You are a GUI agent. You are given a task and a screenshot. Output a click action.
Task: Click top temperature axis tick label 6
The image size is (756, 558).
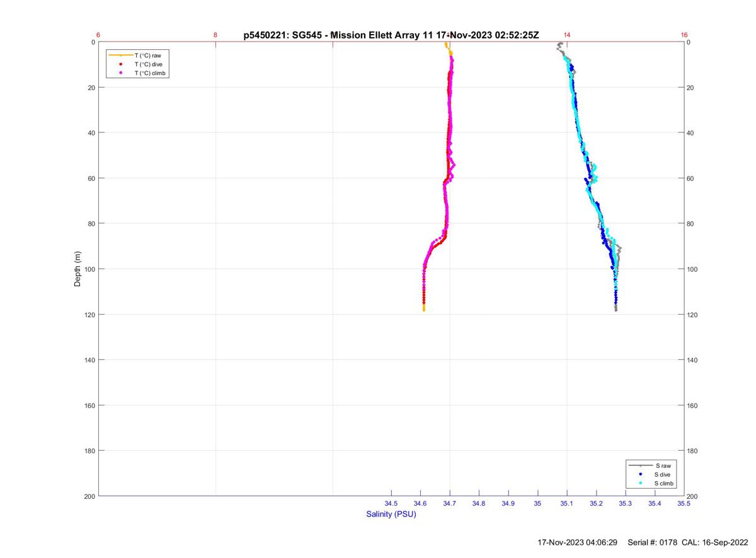tap(99, 35)
